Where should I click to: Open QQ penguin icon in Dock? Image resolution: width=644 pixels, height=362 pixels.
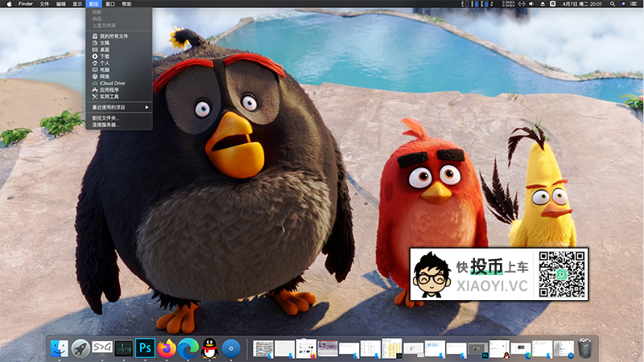[x=209, y=348]
